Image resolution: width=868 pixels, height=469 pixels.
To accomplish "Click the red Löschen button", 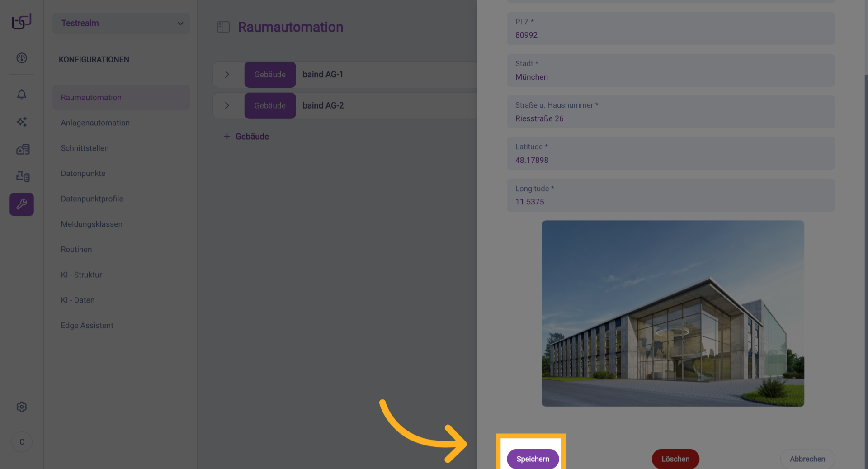I will click(675, 459).
